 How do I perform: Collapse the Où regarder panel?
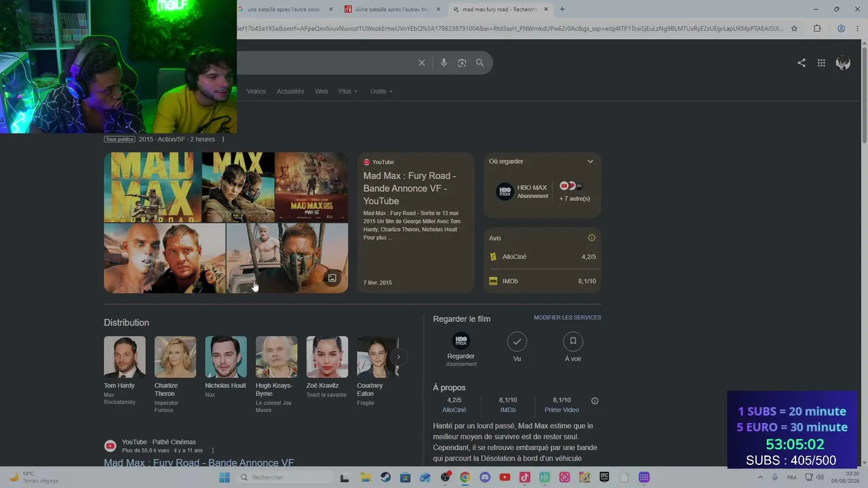[x=590, y=161]
